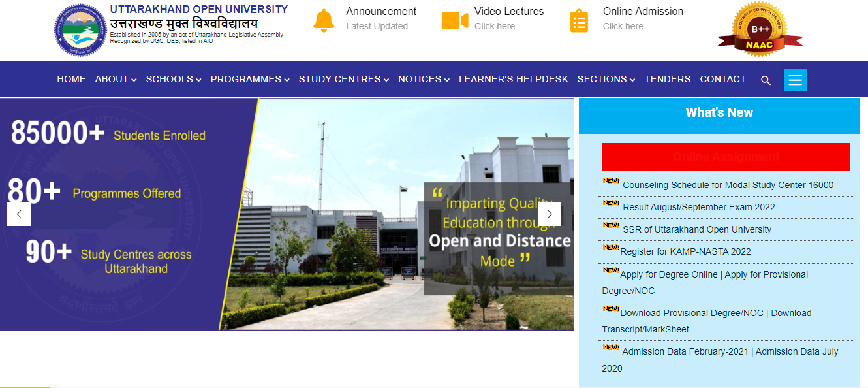Expand the NOTICES dropdown menu
This screenshot has height=388, width=868.
click(x=424, y=79)
